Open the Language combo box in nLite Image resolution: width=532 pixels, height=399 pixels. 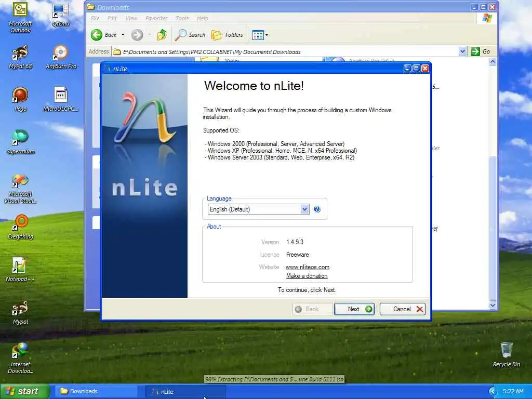point(258,209)
